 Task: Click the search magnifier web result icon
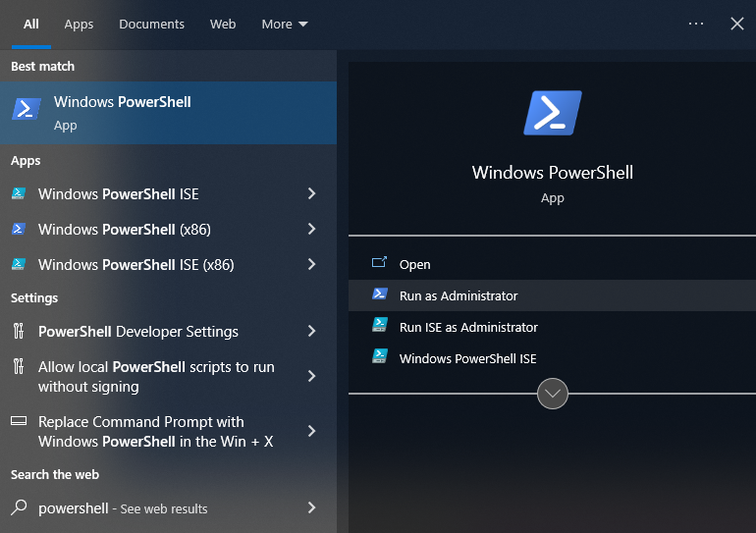pyautogui.click(x=19, y=508)
